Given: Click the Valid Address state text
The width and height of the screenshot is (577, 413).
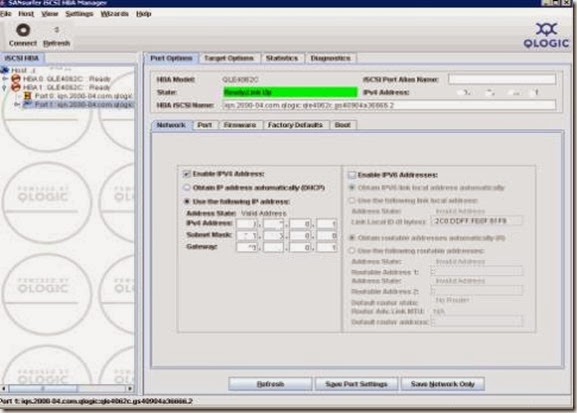Looking at the screenshot, I should [x=263, y=213].
